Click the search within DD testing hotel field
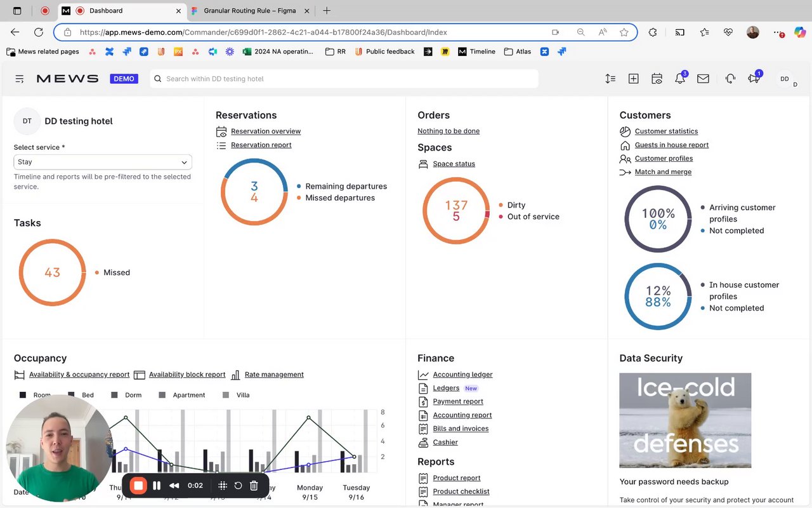 (344, 79)
